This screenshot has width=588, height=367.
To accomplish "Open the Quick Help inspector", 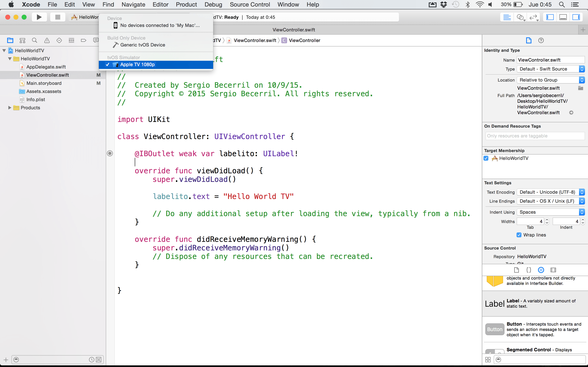I will 541,40.
